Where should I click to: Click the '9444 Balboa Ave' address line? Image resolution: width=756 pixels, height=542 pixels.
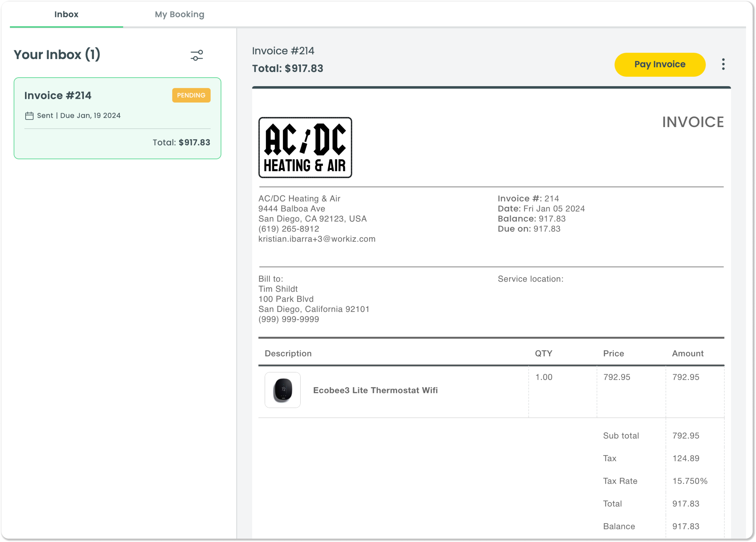tap(292, 208)
